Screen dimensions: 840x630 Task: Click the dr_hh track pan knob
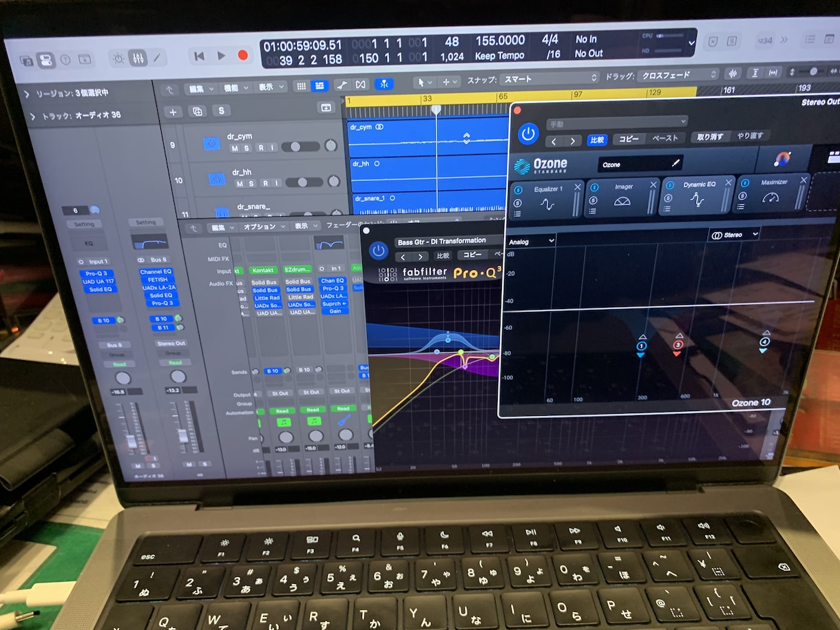[x=334, y=181]
